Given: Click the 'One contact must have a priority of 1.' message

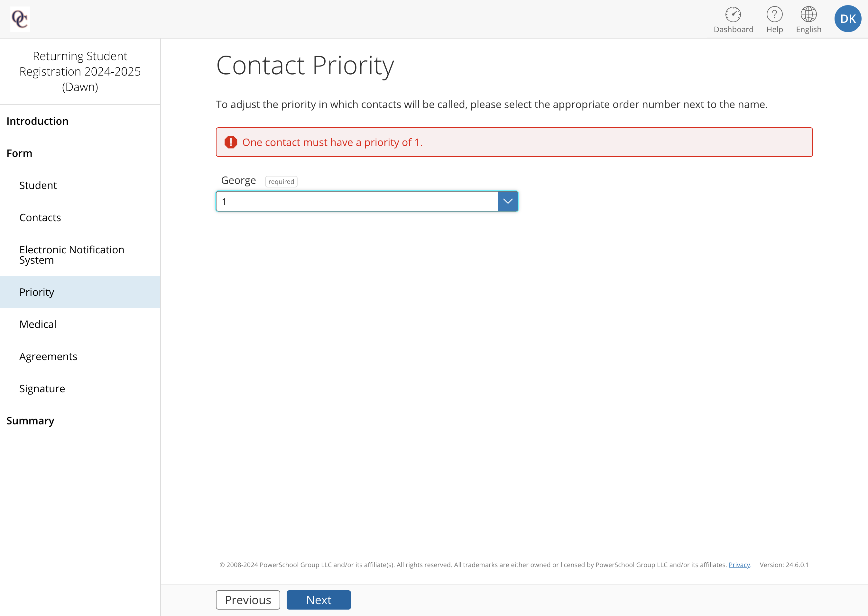Looking at the screenshot, I should click(x=332, y=142).
